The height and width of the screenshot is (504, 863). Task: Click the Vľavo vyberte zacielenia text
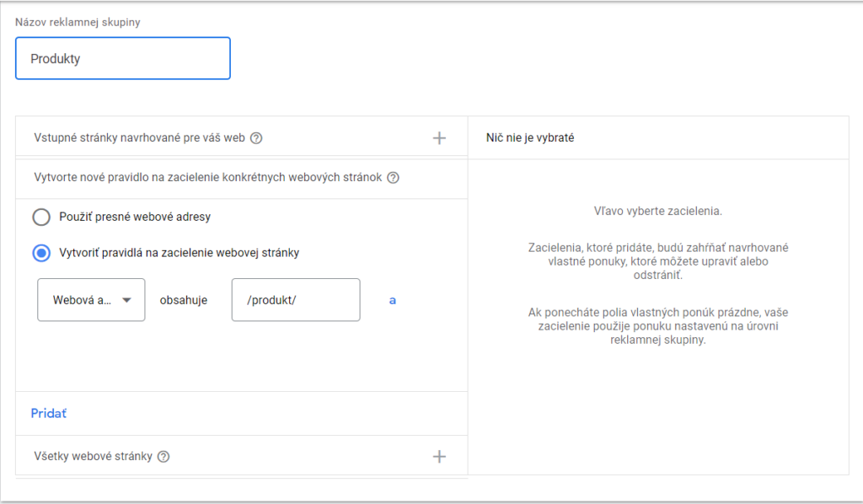coord(657,212)
